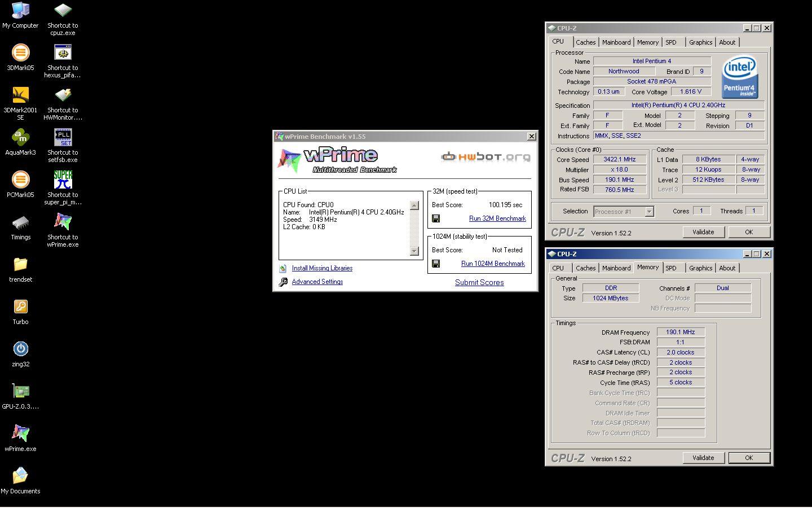
Task: Click the 100.195 sec best score
Action: [x=505, y=205]
